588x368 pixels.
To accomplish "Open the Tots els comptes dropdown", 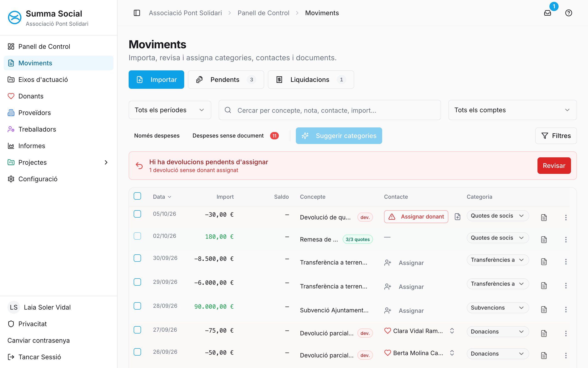I will 512,110.
